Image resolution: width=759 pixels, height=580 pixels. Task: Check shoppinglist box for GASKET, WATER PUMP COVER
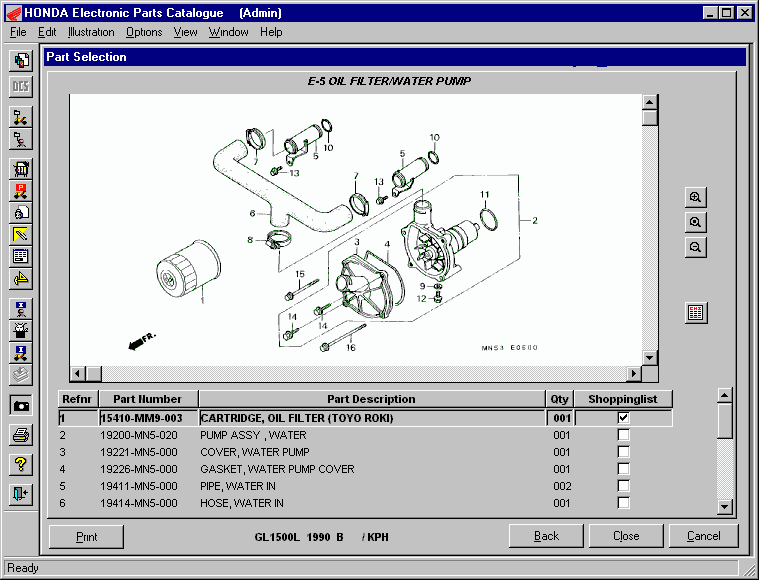(623, 469)
